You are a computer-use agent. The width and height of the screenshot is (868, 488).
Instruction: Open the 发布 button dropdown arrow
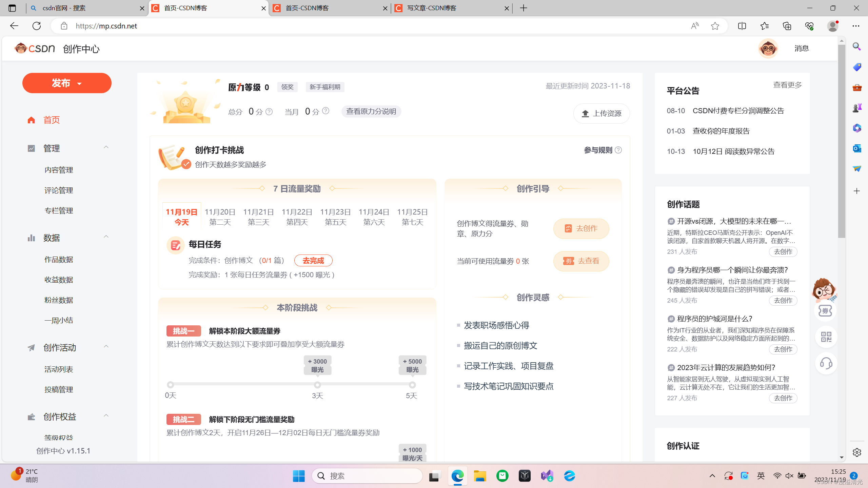click(x=79, y=83)
